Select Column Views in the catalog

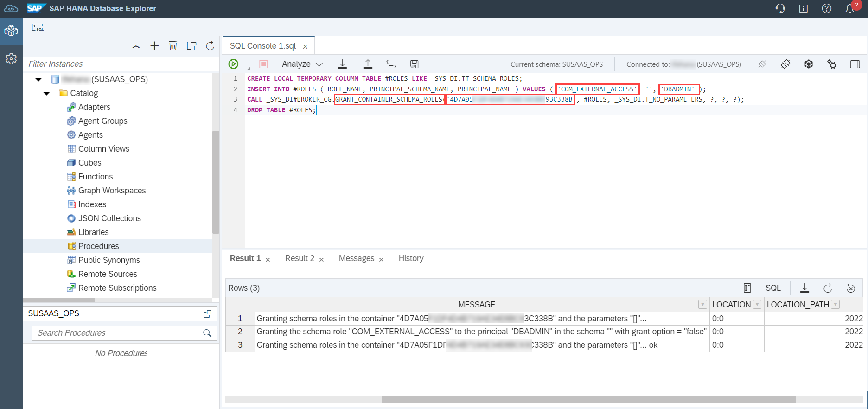(103, 149)
